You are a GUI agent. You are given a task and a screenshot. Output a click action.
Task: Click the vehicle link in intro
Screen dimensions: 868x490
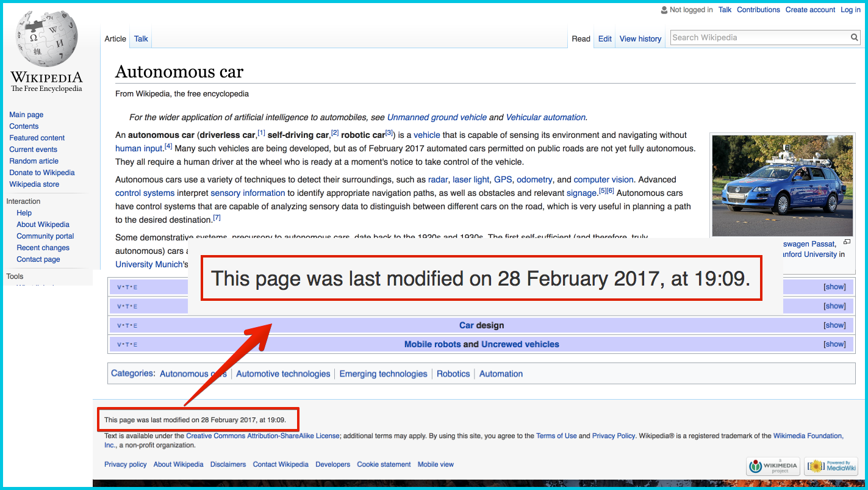[x=427, y=135]
